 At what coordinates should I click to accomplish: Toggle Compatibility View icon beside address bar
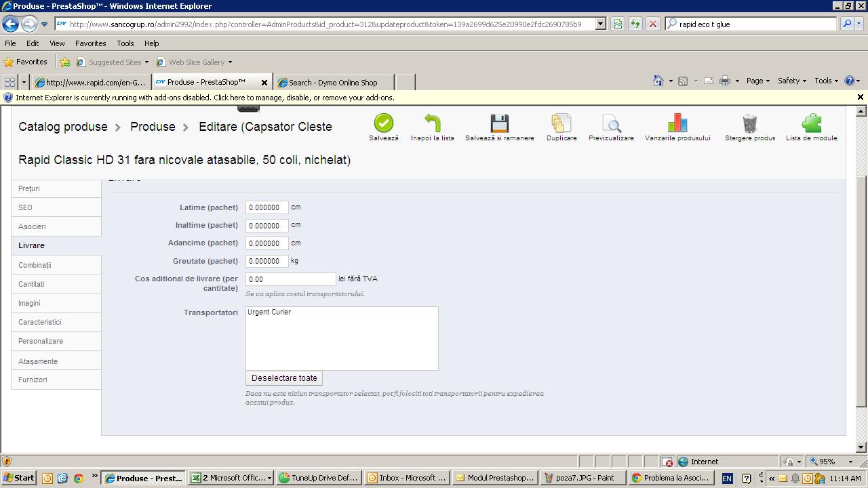click(618, 24)
